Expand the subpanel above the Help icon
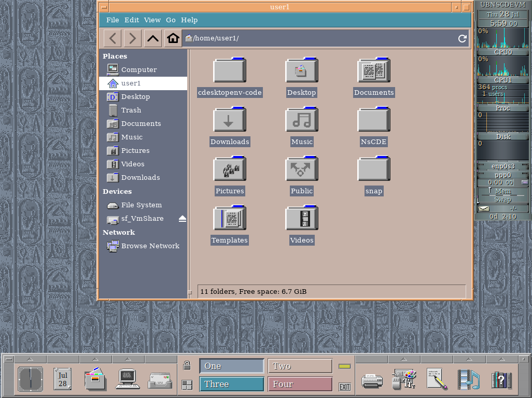532x398 pixels. [501, 358]
